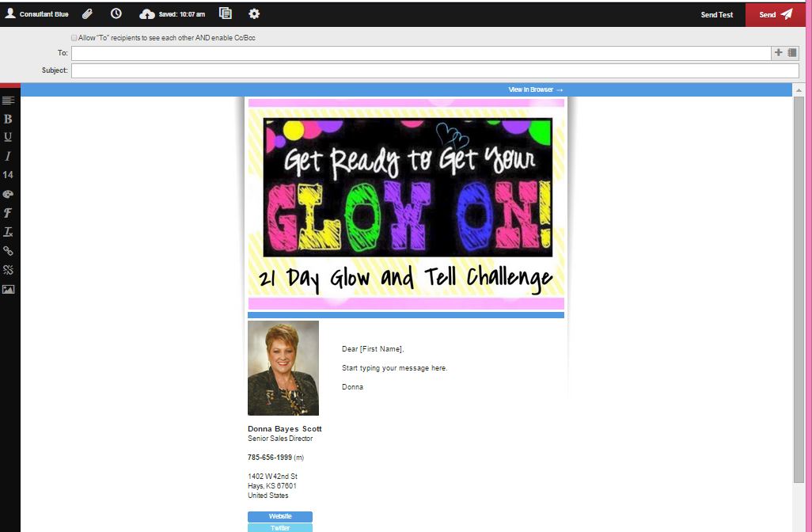The width and height of the screenshot is (812, 532).
Task: Click the insert link icon
Action: (x=8, y=251)
